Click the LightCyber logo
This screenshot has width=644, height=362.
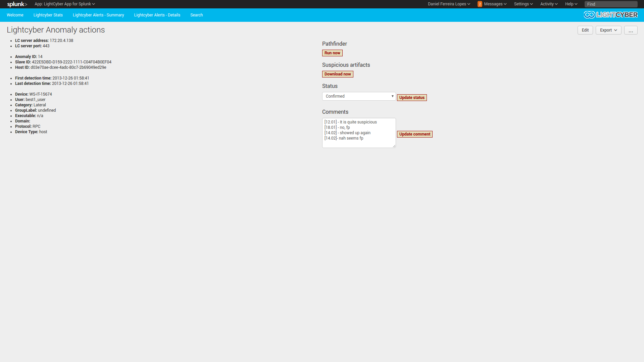610,15
